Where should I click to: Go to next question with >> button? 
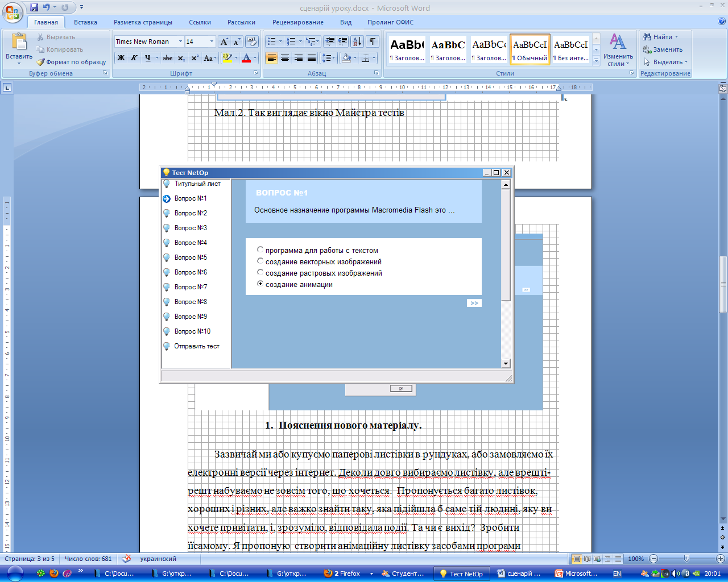coord(474,303)
